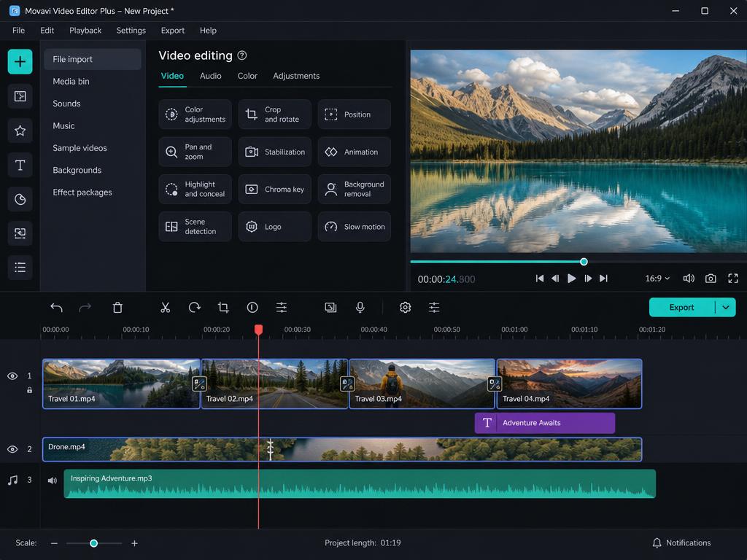Click the Export button
This screenshot has width=747, height=560.
tap(682, 308)
